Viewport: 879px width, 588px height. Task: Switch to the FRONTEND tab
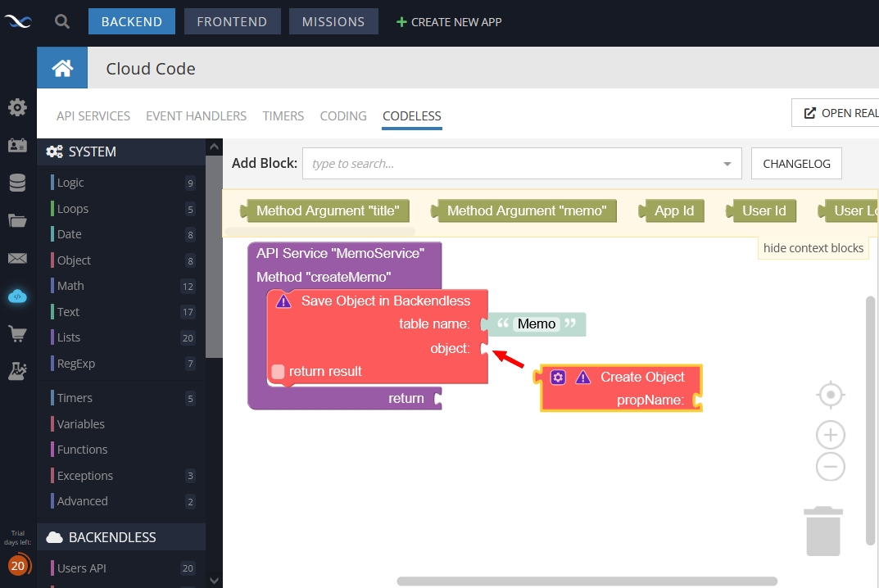point(232,21)
